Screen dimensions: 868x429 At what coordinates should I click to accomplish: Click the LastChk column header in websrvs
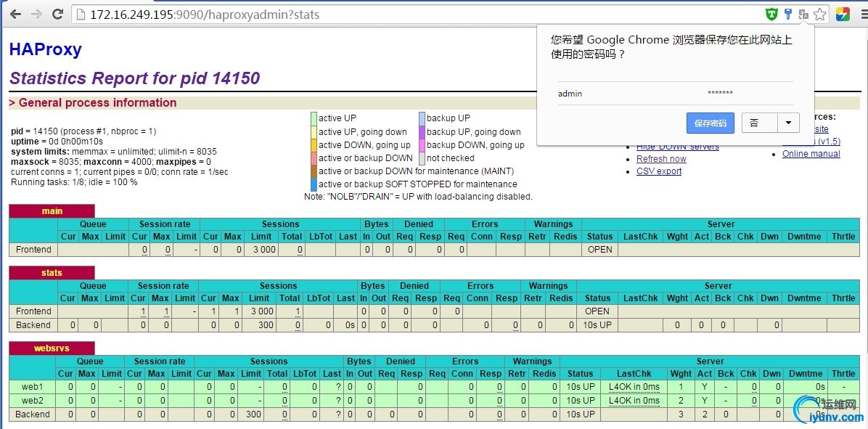[634, 374]
